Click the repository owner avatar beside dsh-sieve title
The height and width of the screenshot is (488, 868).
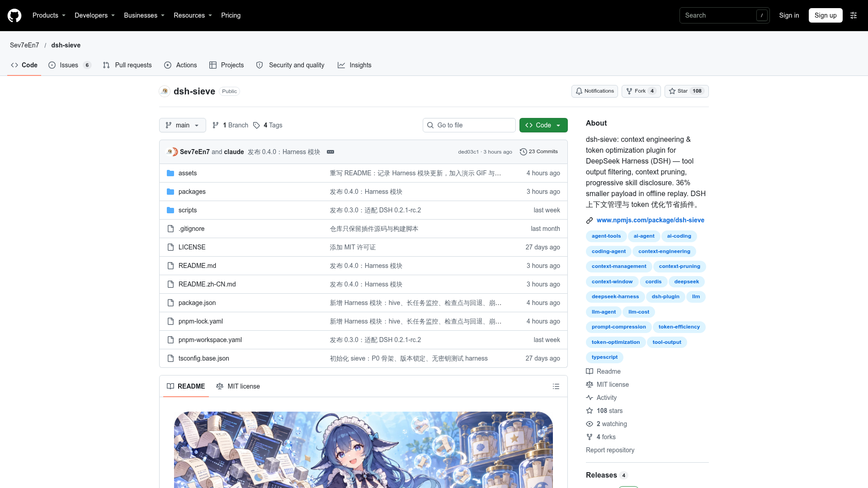tap(165, 91)
